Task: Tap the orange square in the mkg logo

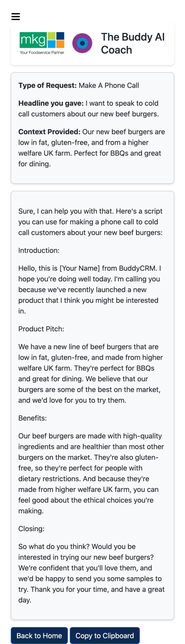Action: pyautogui.click(x=60, y=44)
